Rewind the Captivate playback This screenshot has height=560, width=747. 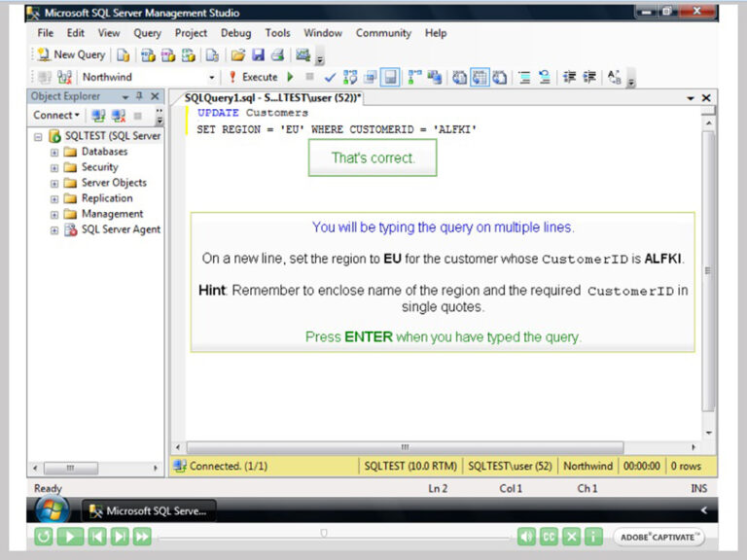pos(44,537)
